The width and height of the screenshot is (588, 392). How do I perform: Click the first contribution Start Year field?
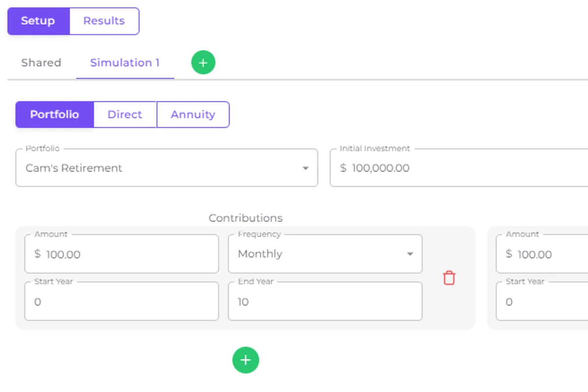click(121, 302)
